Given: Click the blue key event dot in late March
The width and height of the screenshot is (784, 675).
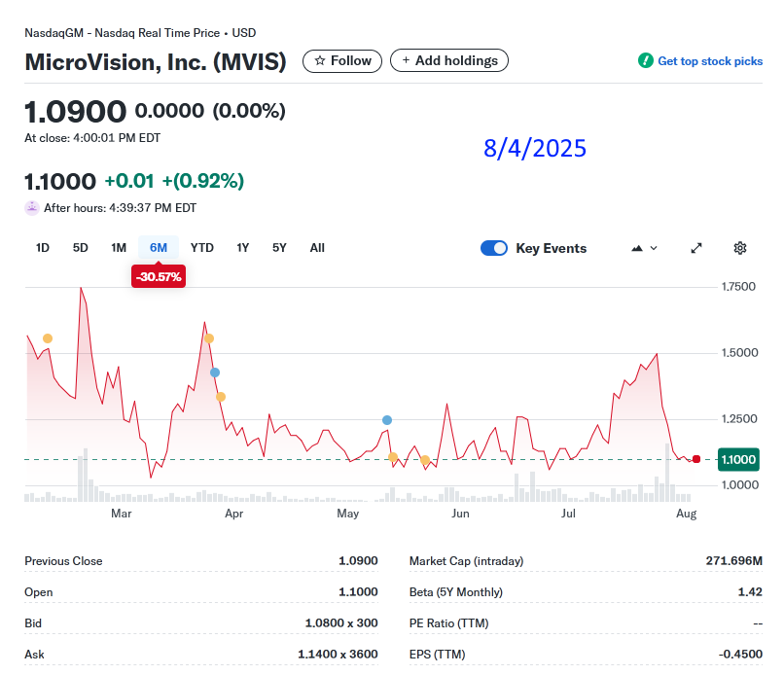Looking at the screenshot, I should point(215,373).
